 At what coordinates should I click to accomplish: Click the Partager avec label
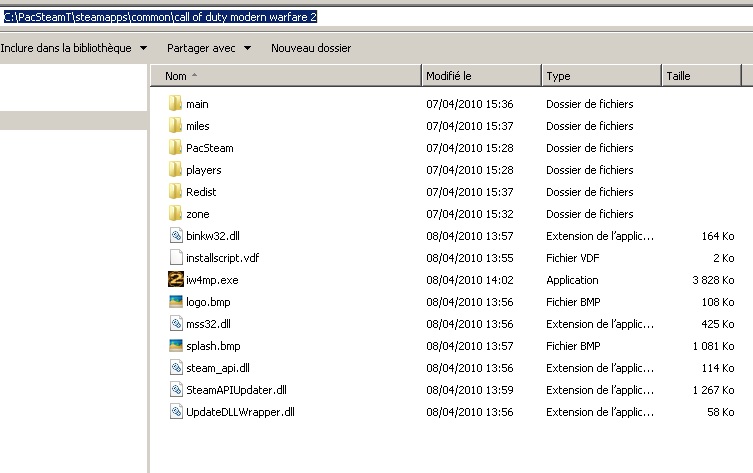coord(201,48)
